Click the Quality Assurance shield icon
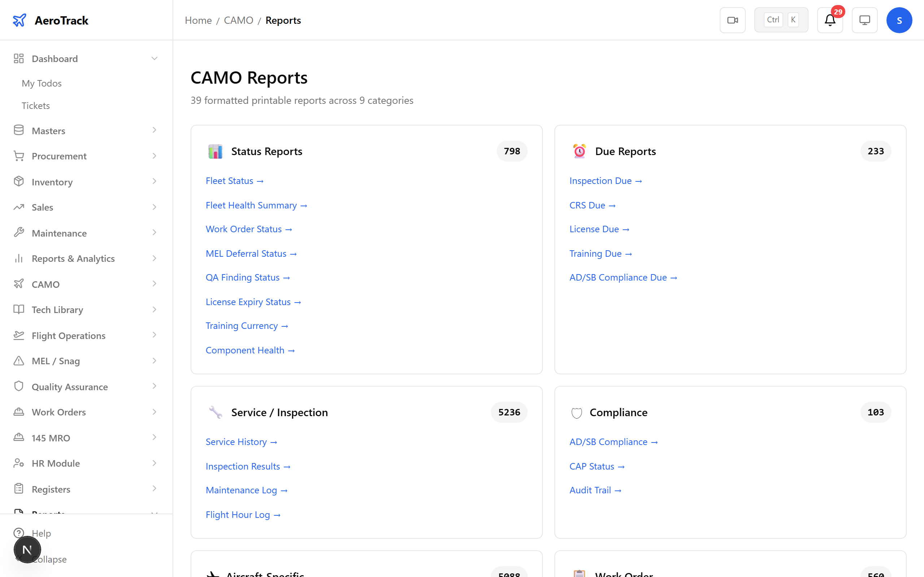 19,386
